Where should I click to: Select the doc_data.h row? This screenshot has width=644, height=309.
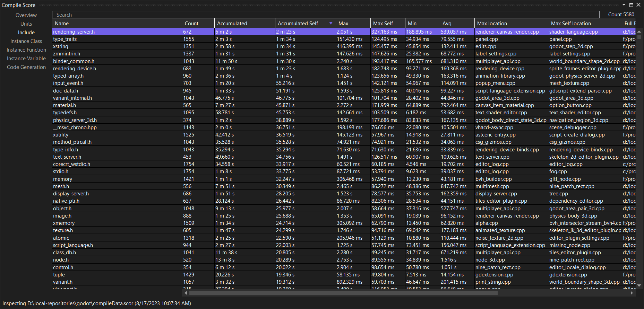click(x=344, y=91)
